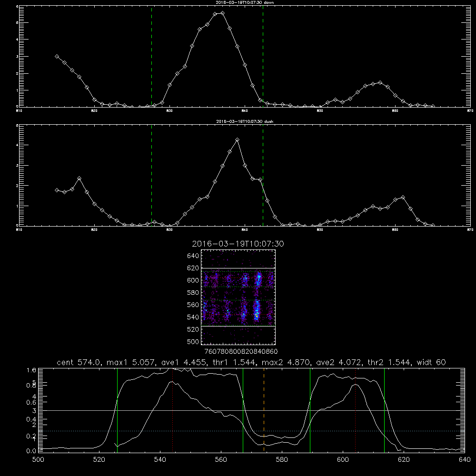The height and width of the screenshot is (476, 476).
Task: Click the heatmap y-axis label 580
Action: 193,293
